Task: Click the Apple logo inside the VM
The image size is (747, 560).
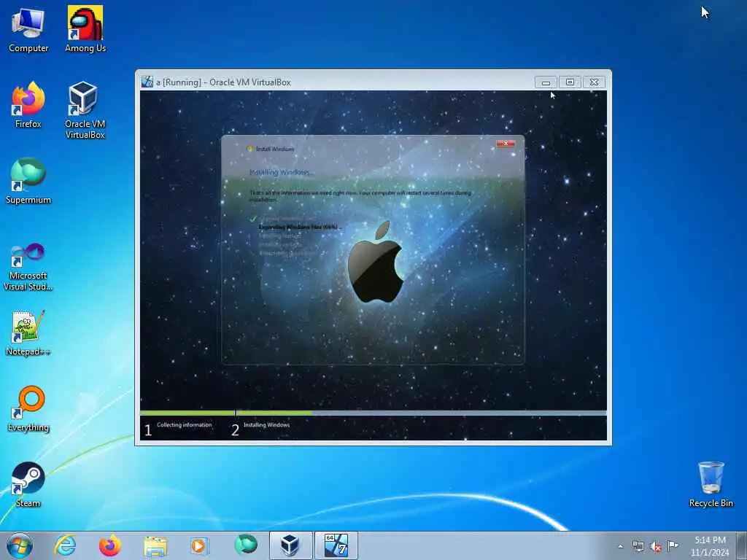Action: click(x=376, y=262)
